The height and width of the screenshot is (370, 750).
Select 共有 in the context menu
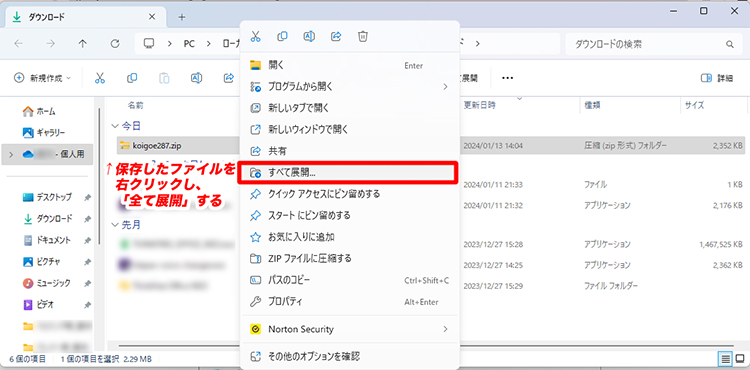tap(350, 151)
